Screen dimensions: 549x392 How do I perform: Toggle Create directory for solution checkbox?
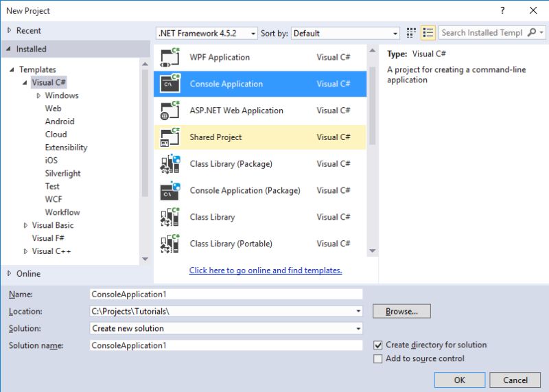pos(378,345)
